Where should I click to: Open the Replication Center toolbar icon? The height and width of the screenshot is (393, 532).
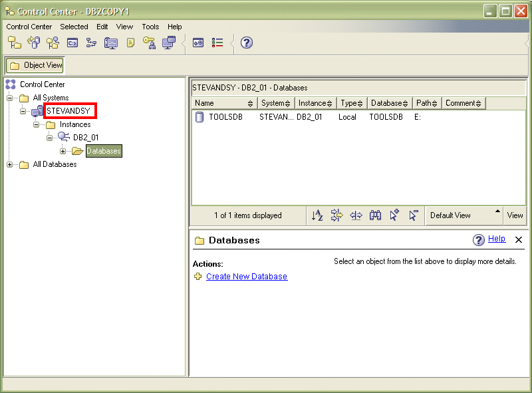click(x=34, y=43)
